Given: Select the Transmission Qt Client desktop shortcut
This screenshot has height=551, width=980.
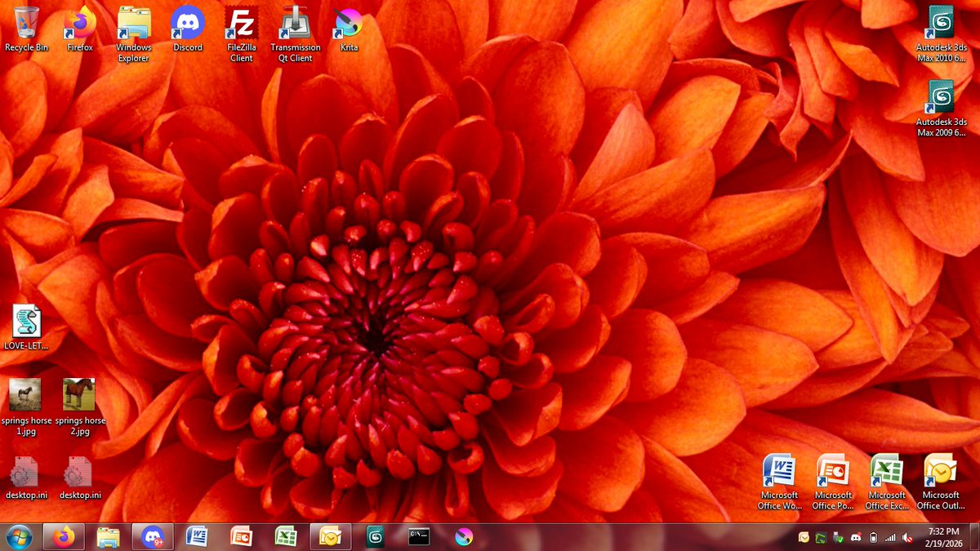Looking at the screenshot, I should pyautogui.click(x=296, y=34).
